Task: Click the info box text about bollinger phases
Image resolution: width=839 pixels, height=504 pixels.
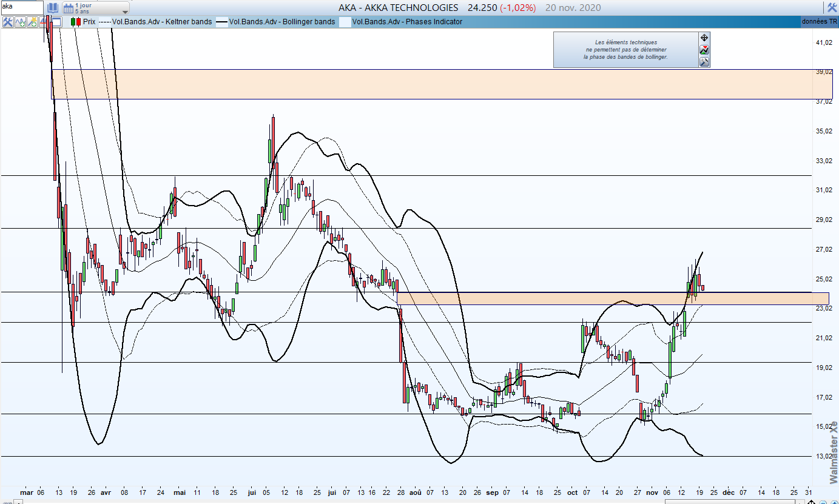Action: (625, 50)
